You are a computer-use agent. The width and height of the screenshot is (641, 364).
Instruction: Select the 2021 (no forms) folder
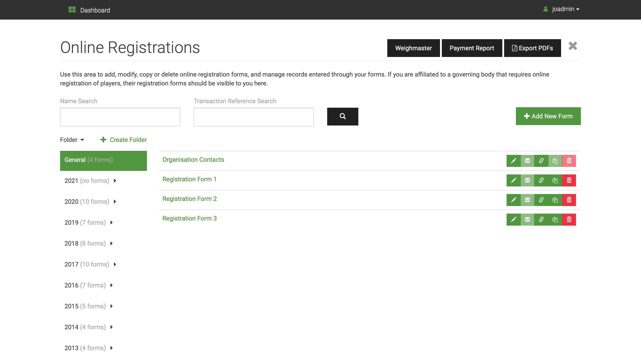(x=87, y=181)
